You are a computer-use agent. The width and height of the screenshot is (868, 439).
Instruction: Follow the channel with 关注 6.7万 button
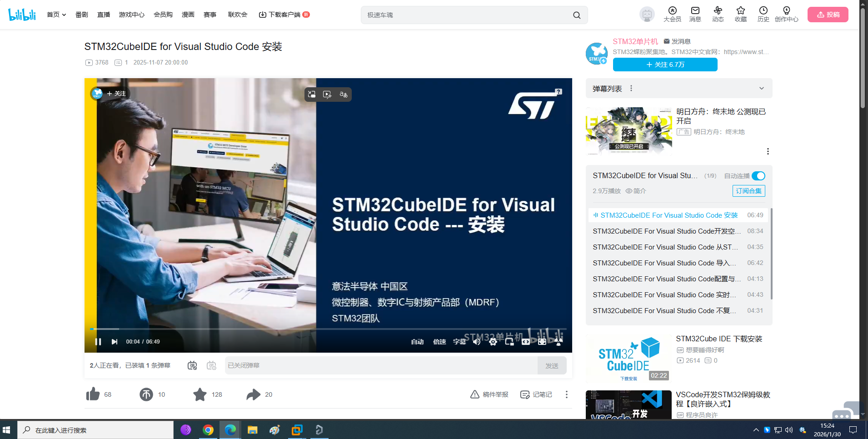665,65
